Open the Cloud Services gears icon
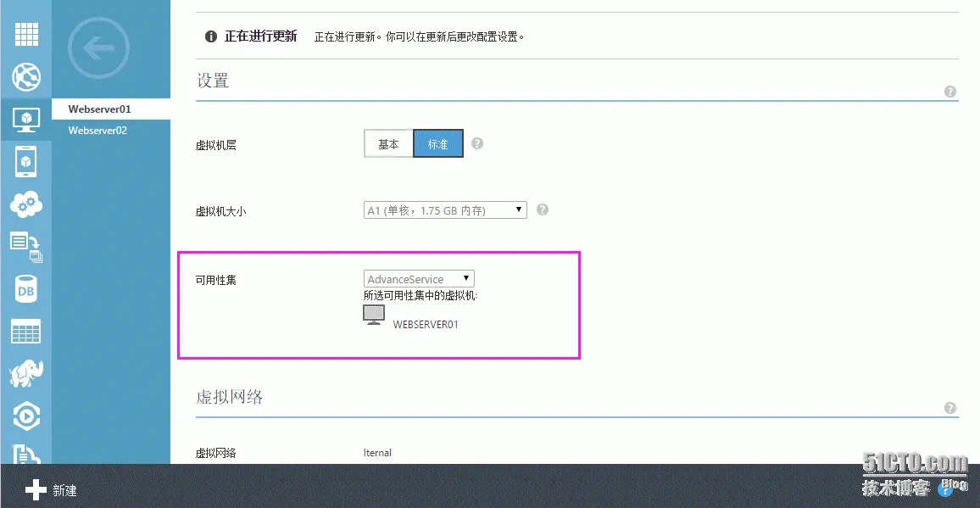Viewport: 980px width, 508px height. tap(26, 204)
